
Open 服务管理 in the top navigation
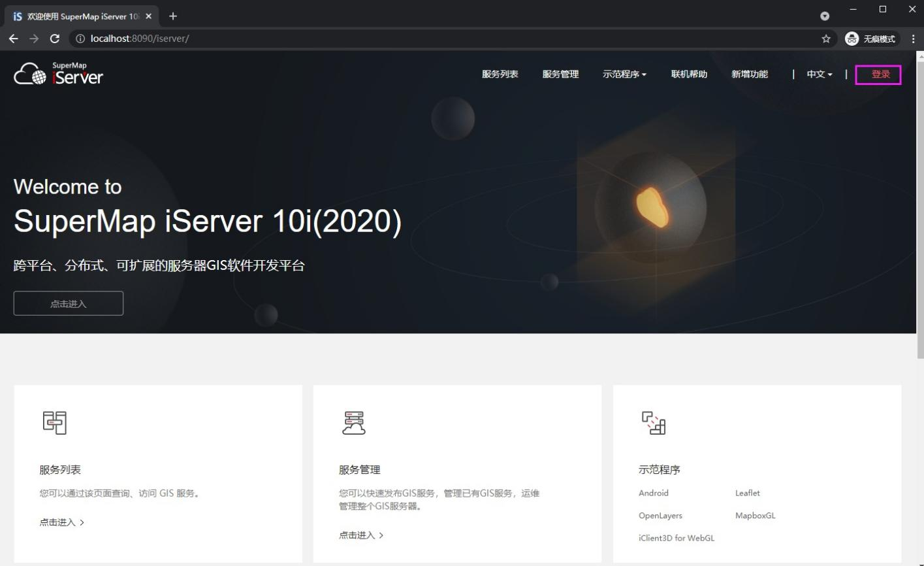tap(560, 75)
